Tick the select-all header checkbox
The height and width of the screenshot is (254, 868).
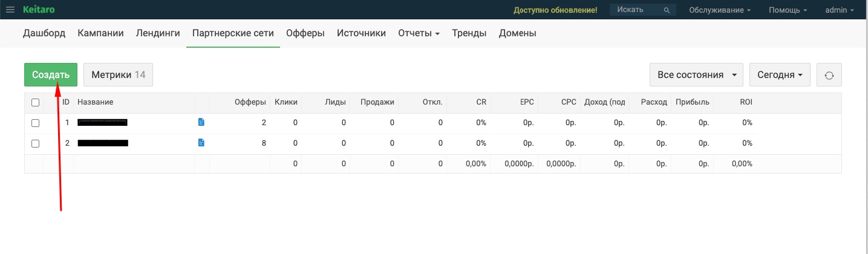[35, 102]
